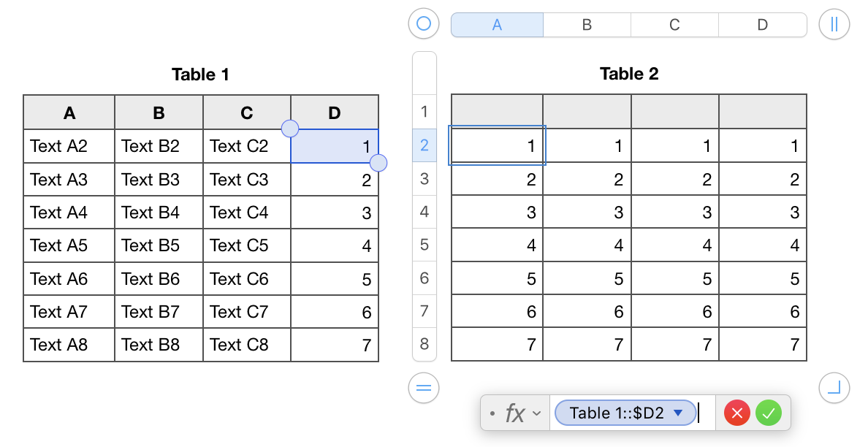Select row 8 header
868x447 pixels.
pos(425,343)
